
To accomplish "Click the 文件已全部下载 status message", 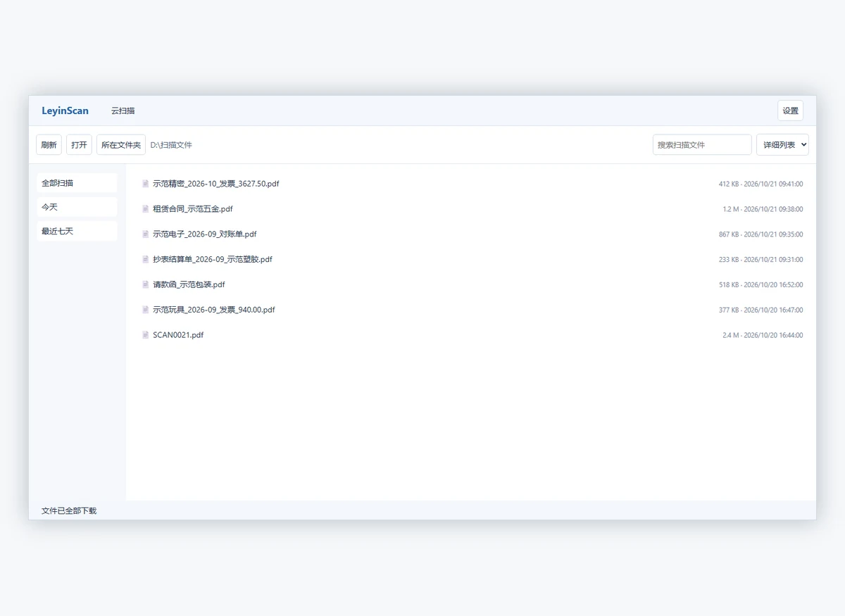I will [x=69, y=510].
